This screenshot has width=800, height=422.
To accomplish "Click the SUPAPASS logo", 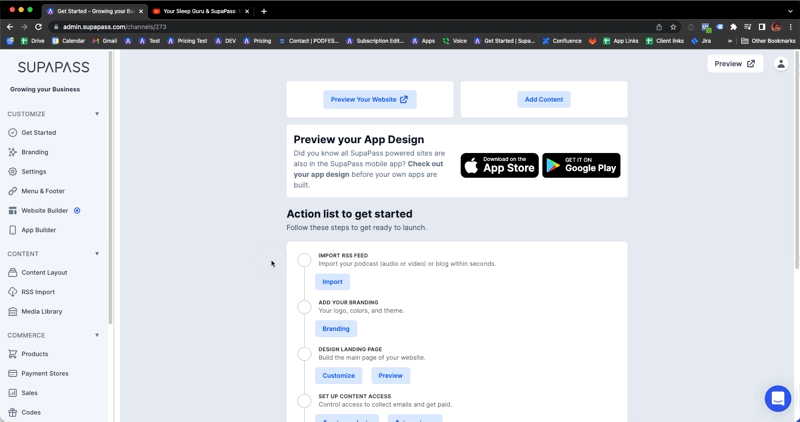I will (54, 67).
